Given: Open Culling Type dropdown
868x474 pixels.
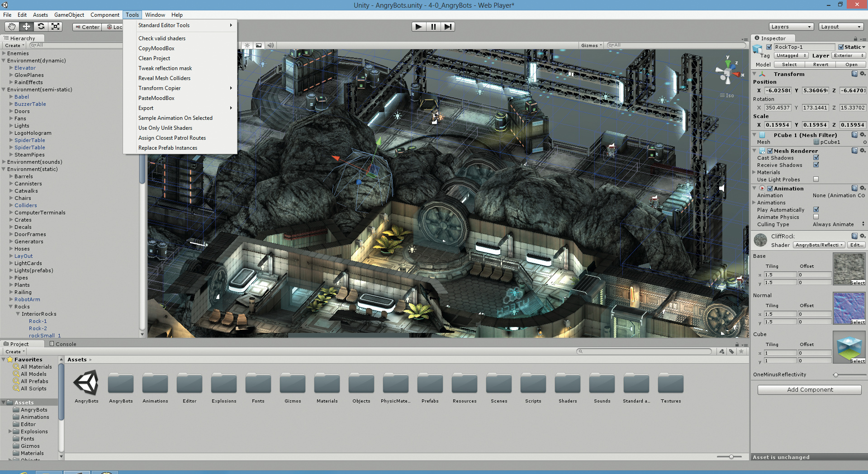Looking at the screenshot, I should pyautogui.click(x=838, y=224).
